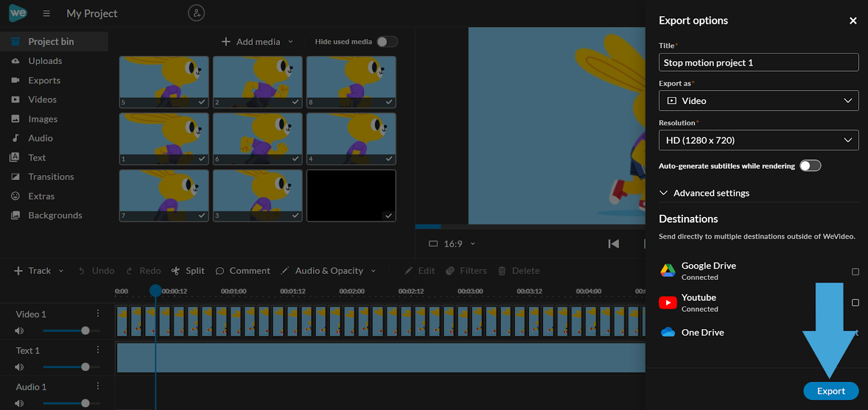Select media thumbnail numbered 5
This screenshot has height=410, width=868.
coord(164,82)
